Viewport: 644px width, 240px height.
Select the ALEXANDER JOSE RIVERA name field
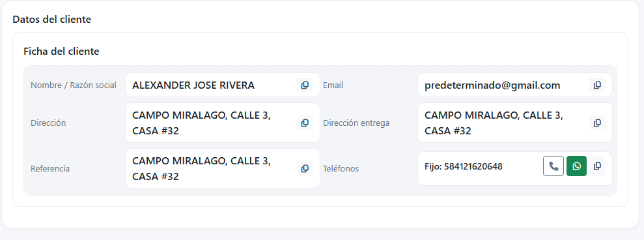pos(223,85)
